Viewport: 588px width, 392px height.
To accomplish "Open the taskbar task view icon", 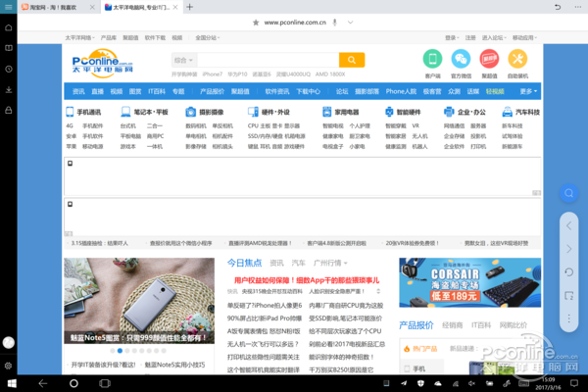I will 105,383.
